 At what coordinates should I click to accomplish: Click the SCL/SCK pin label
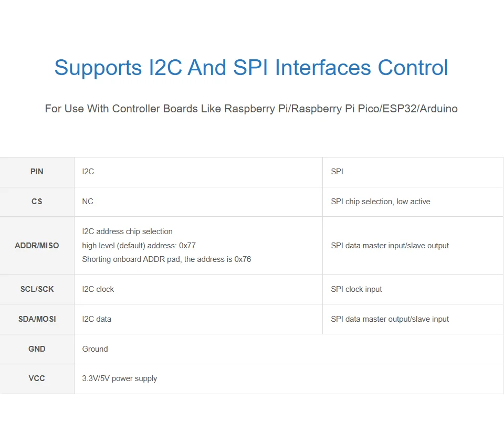pos(37,289)
